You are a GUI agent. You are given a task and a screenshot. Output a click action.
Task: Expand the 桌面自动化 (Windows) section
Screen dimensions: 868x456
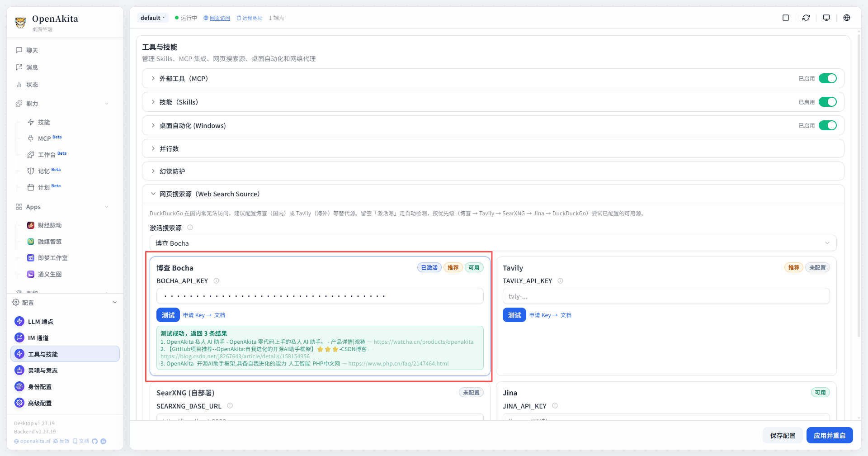pos(493,125)
